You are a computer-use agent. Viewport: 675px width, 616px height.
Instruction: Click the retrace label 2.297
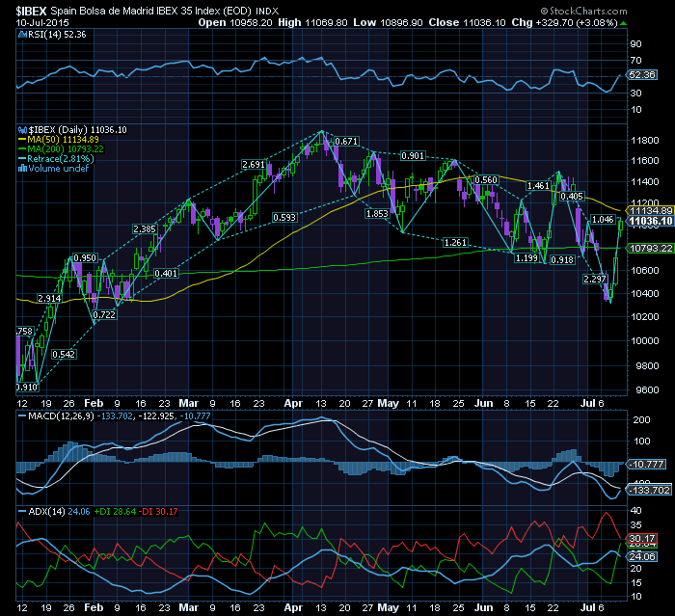point(595,279)
